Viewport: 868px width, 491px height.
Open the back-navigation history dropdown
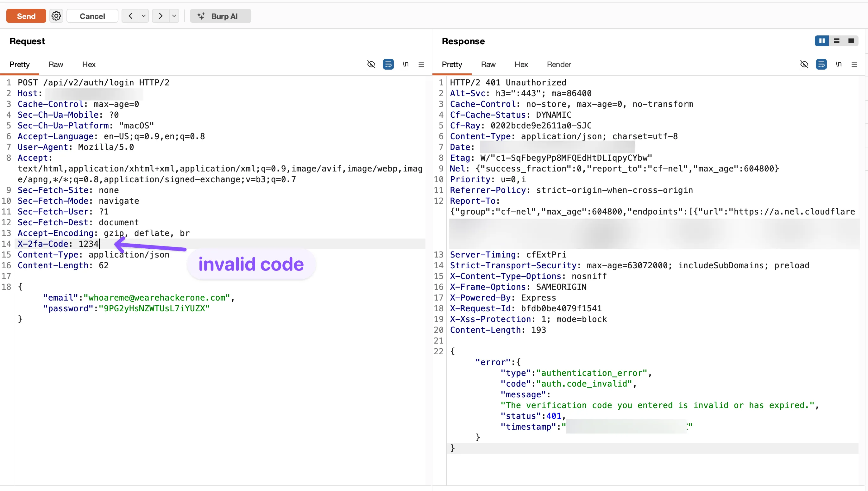(x=143, y=16)
